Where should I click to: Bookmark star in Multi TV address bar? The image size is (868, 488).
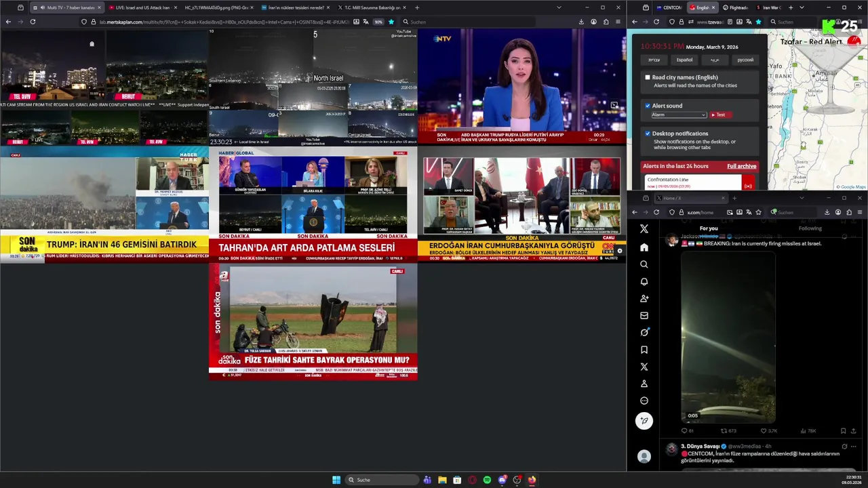[391, 22]
